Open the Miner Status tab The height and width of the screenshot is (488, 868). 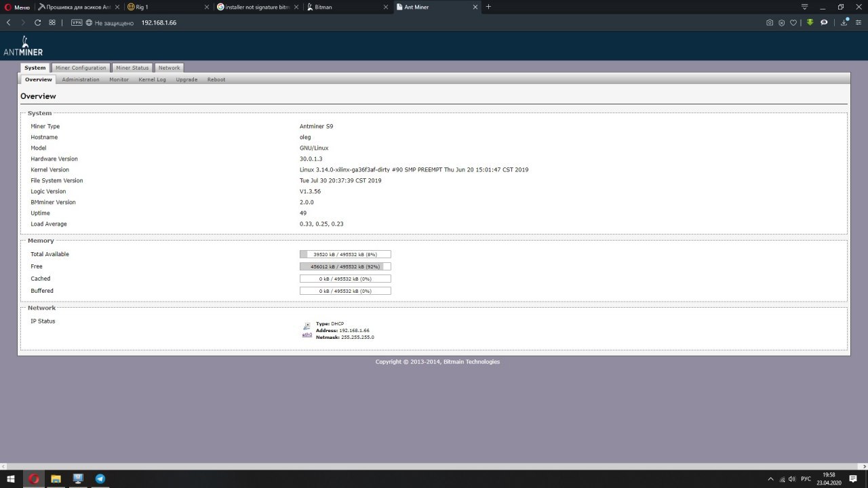point(132,68)
